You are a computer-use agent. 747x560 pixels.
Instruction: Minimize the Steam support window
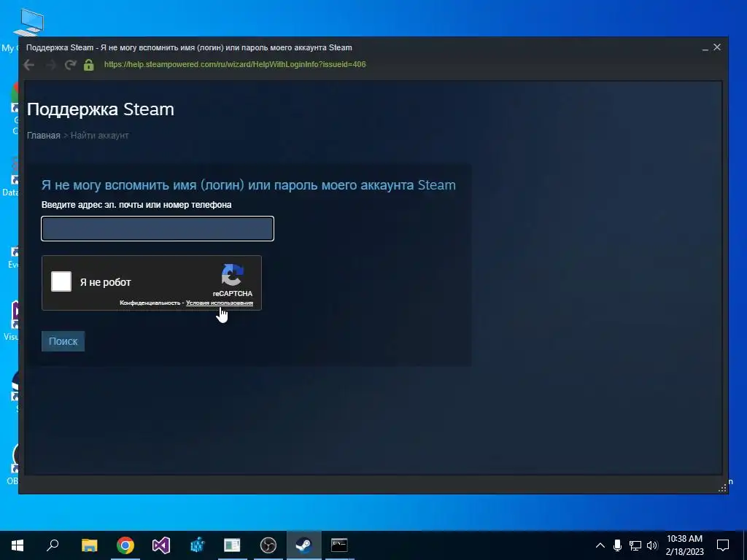[705, 47]
